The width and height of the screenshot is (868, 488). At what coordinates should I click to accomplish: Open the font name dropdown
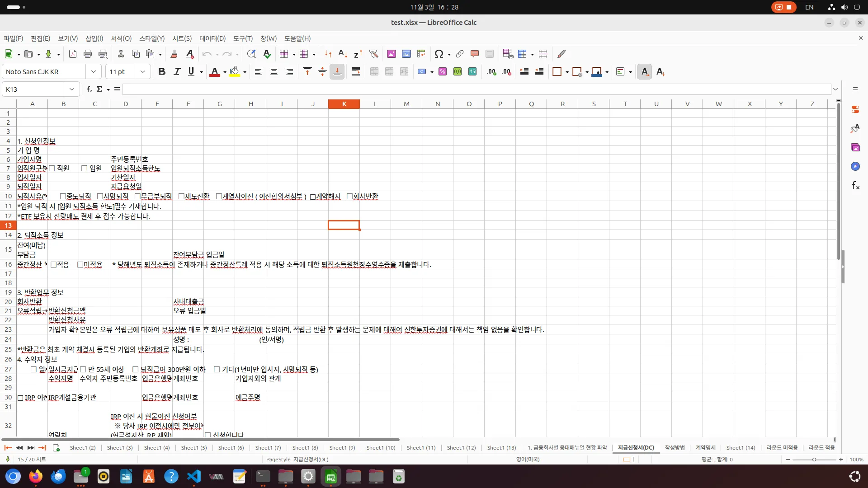[94, 71]
